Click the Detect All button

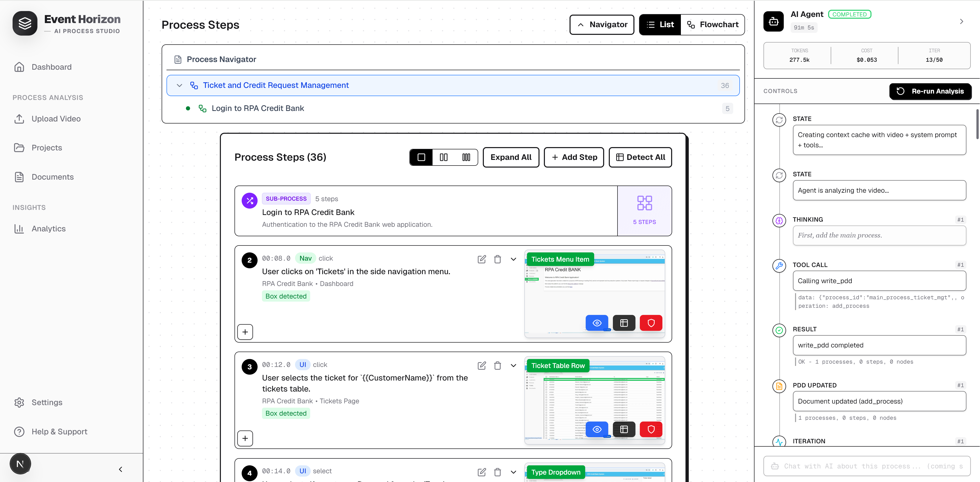click(640, 157)
